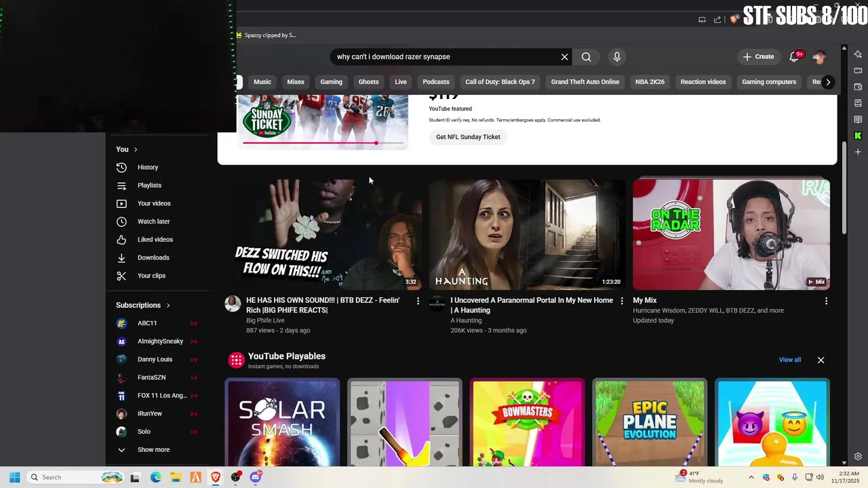Show hidden system tray icons

click(751, 477)
